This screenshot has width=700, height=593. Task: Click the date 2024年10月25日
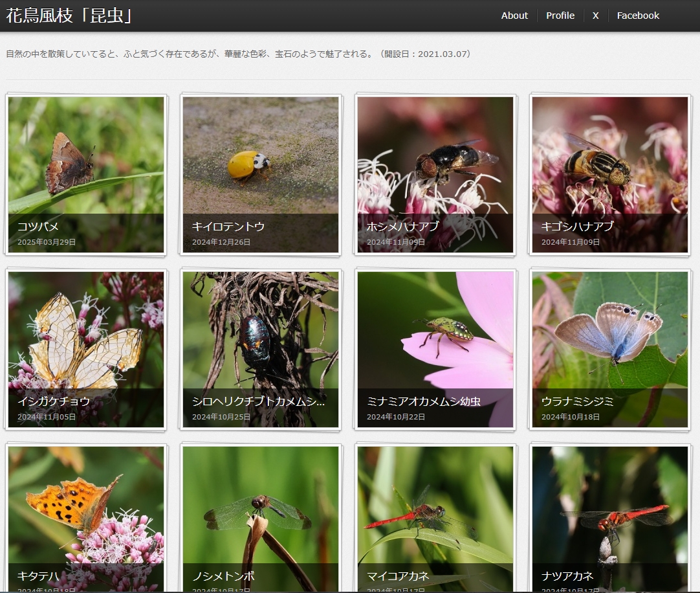pos(221,416)
